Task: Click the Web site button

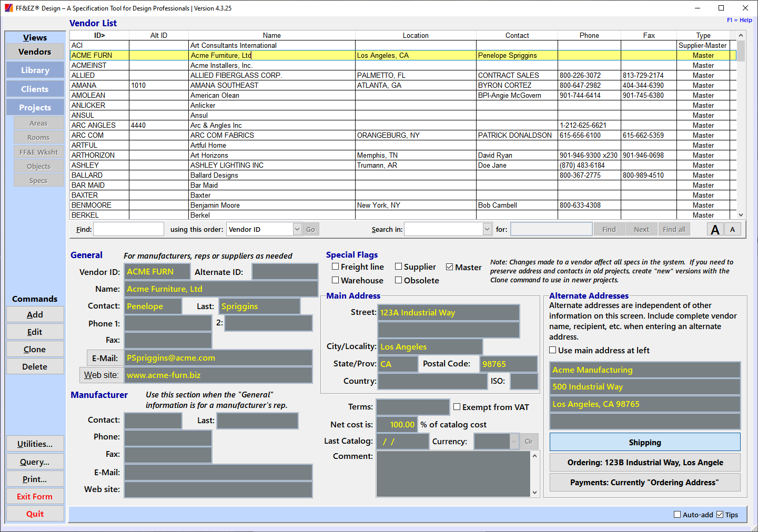Action: [x=101, y=375]
